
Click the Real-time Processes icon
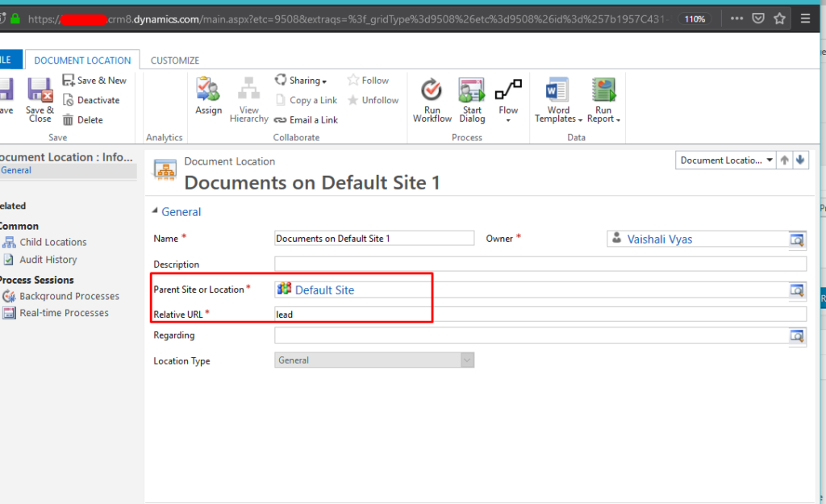[9, 313]
